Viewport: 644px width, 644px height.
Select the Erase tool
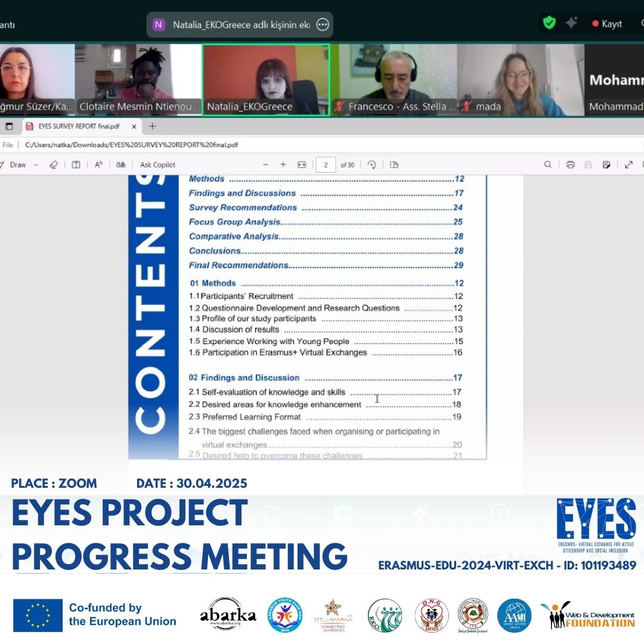pos(54,165)
